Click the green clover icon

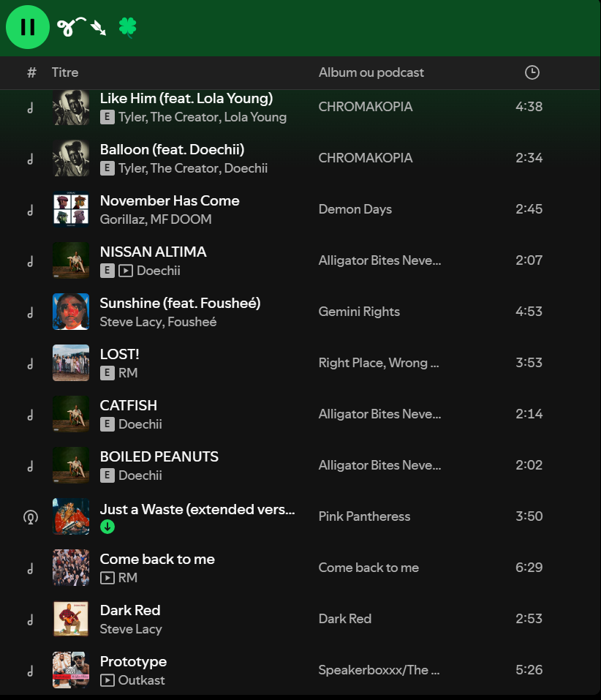pyautogui.click(x=128, y=27)
